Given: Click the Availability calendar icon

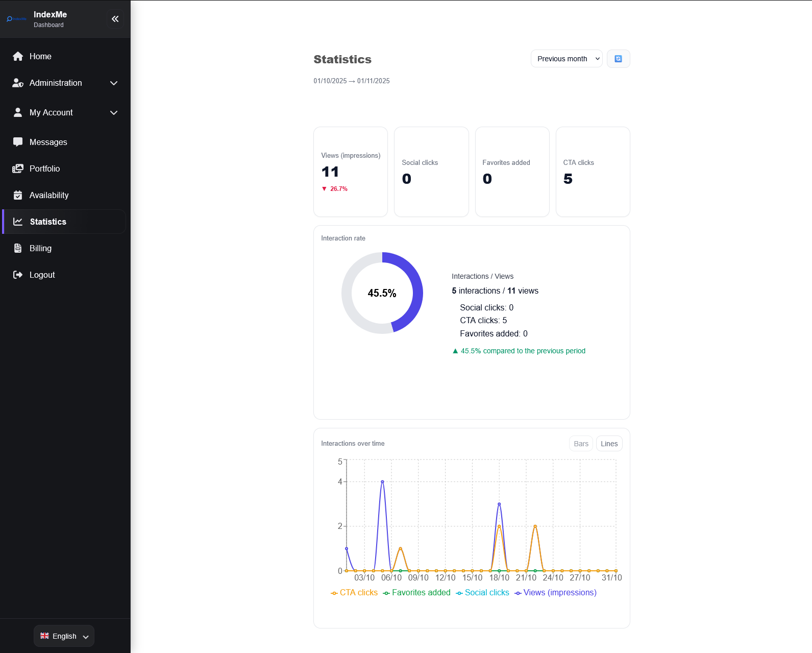Looking at the screenshot, I should (x=18, y=195).
